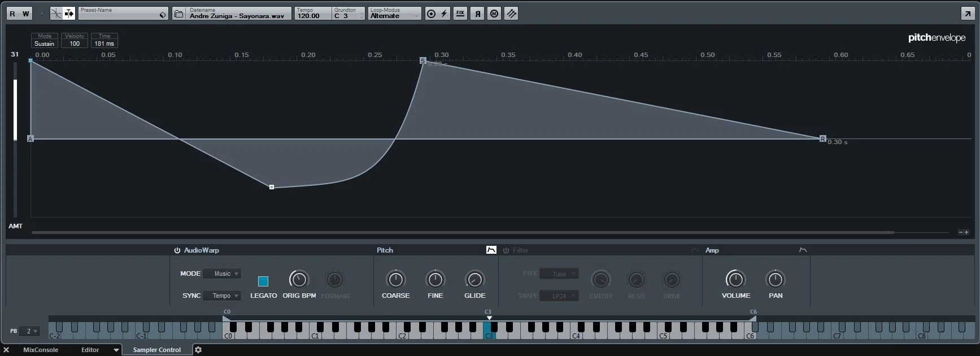Open pitch bend PB range dropdown
The height and width of the screenshot is (356, 980).
30,331
